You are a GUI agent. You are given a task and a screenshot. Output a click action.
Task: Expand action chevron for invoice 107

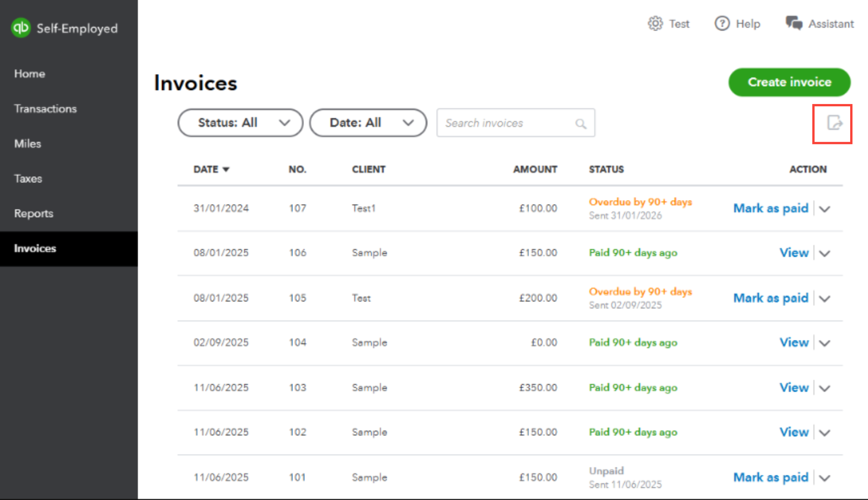pyautogui.click(x=825, y=209)
